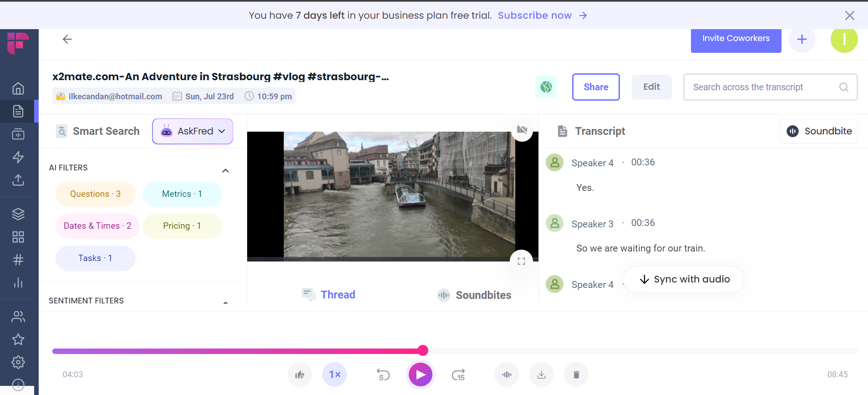Screen dimensions: 868x395
Task: Click the download recording icon
Action: (541, 374)
